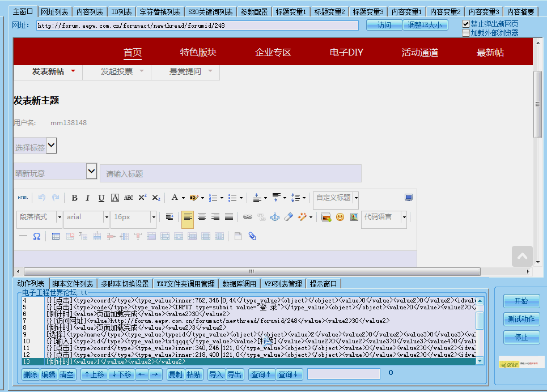
Task: Apply bold formatting
Action: click(74, 198)
